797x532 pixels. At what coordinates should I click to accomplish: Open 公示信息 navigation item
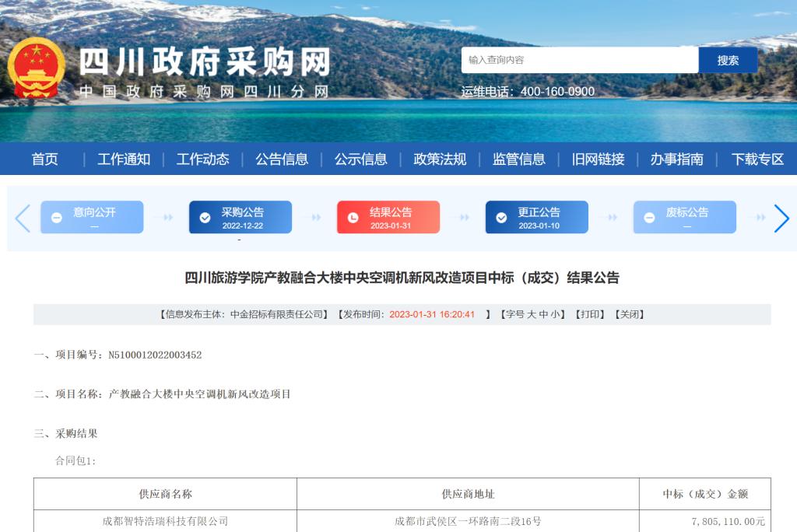click(x=361, y=159)
